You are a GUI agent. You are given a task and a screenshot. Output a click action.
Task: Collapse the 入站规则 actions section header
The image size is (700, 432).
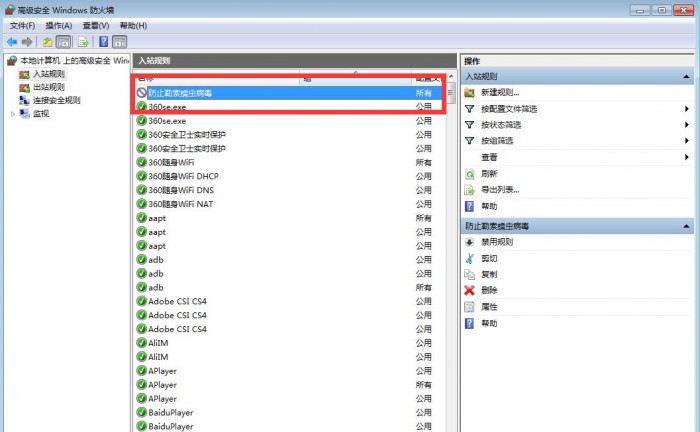coord(686,77)
